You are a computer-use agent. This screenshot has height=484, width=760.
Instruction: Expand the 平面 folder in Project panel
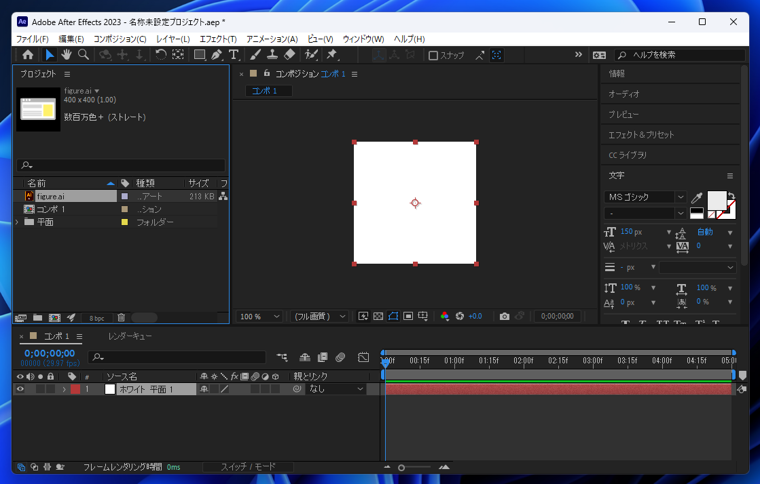[17, 222]
